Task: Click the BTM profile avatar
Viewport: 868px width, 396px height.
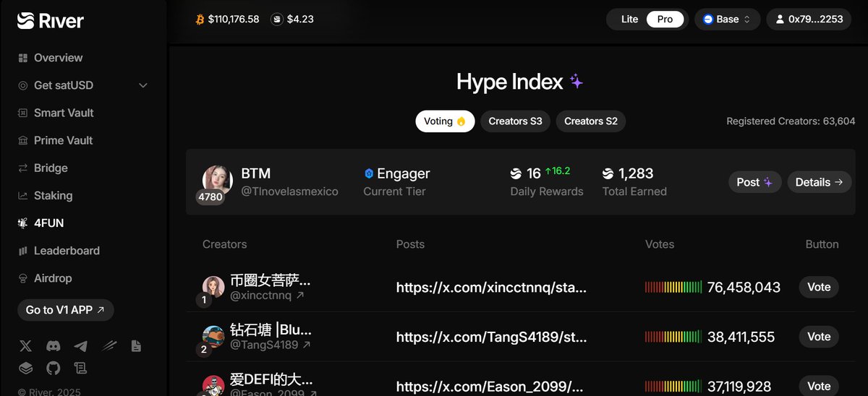Action: [x=217, y=180]
